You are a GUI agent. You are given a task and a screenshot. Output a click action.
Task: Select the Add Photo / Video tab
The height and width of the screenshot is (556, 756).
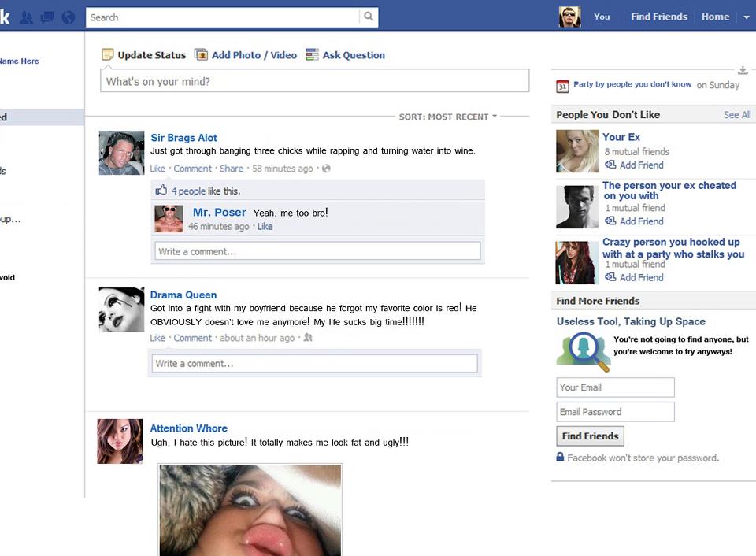pyautogui.click(x=246, y=55)
